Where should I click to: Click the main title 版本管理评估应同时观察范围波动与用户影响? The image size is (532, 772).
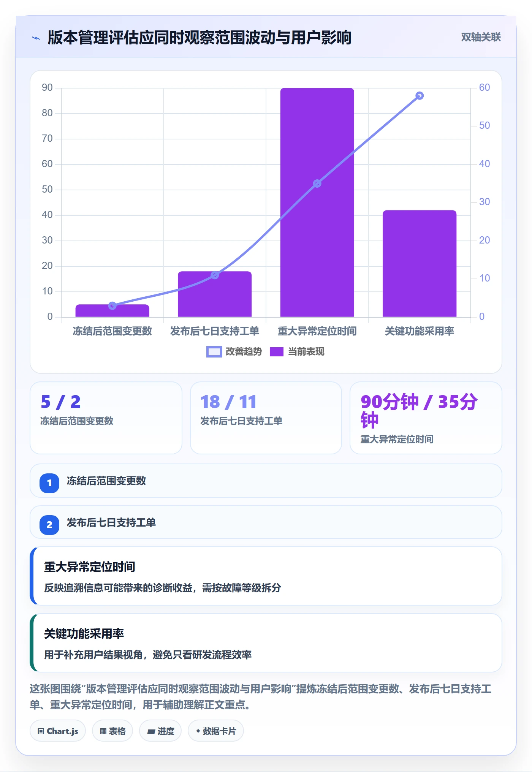199,38
